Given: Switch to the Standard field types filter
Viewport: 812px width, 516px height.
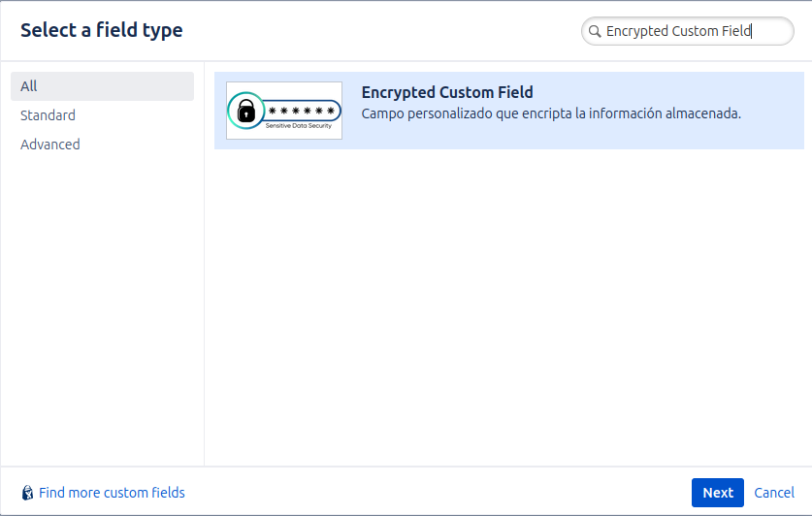Looking at the screenshot, I should pyautogui.click(x=48, y=115).
